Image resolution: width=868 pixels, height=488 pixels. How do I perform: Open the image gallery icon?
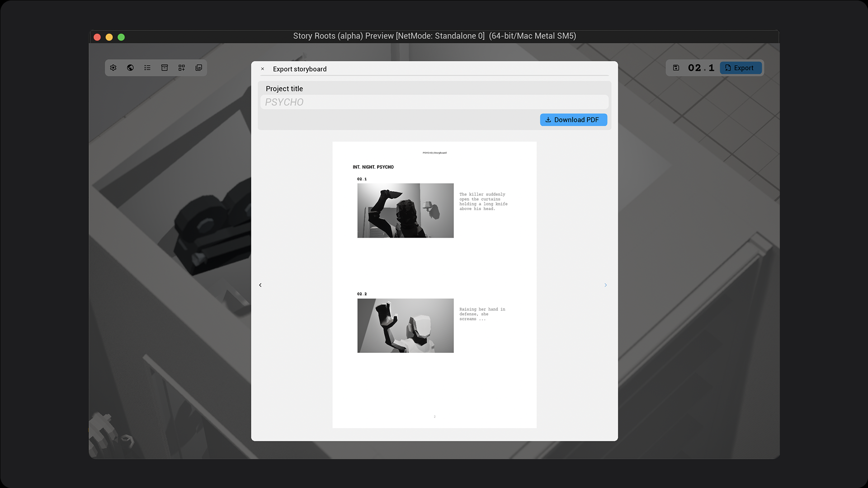click(x=198, y=68)
